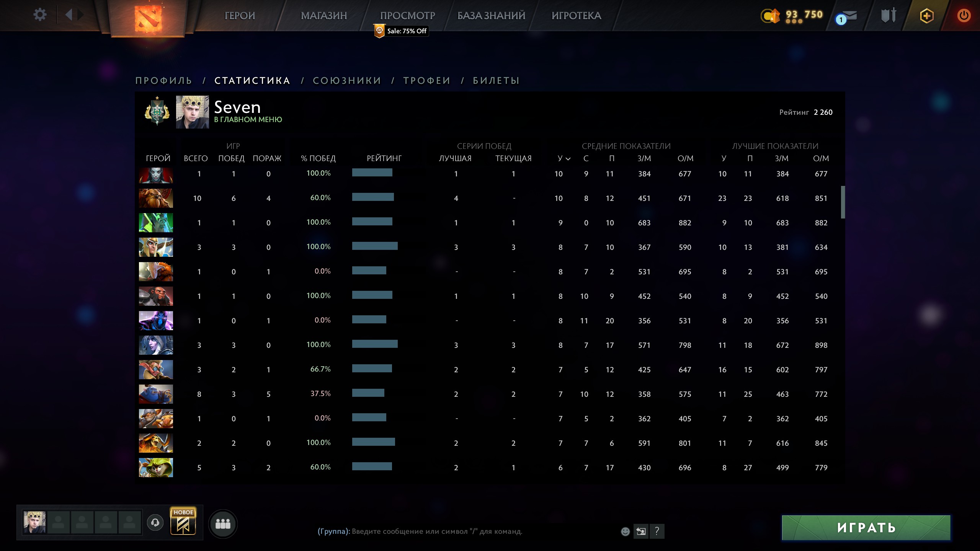Sort by the average О/М column
The height and width of the screenshot is (551, 980).
[x=685, y=158]
